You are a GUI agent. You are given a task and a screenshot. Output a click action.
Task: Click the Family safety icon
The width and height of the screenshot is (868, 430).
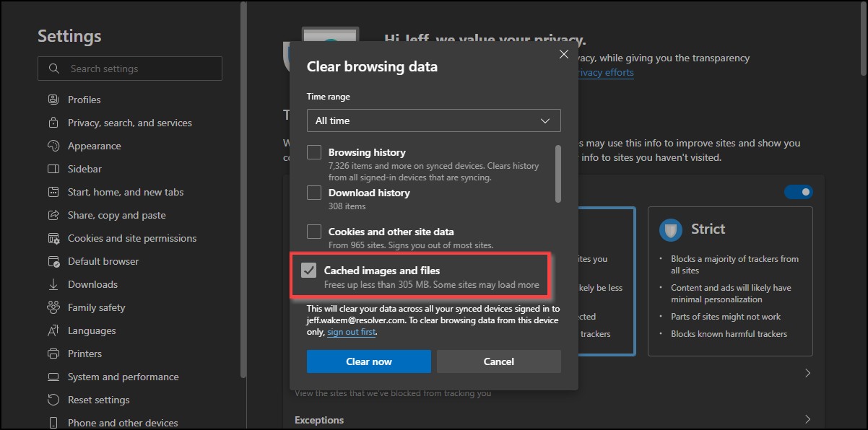(x=53, y=307)
